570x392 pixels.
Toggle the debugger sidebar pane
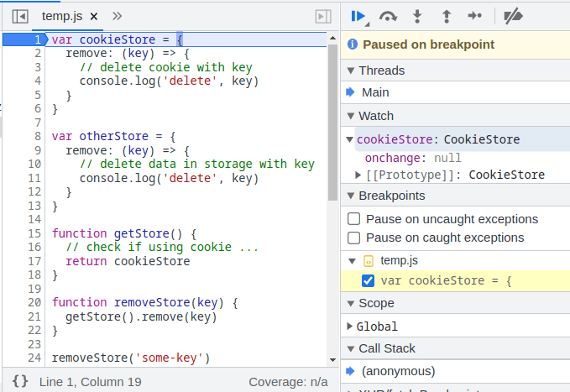(323, 16)
